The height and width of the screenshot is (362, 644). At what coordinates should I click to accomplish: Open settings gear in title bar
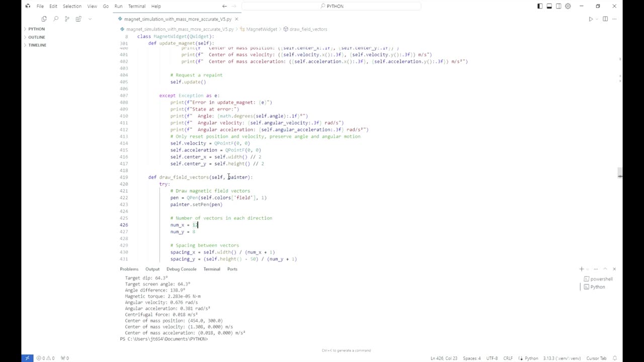568,6
